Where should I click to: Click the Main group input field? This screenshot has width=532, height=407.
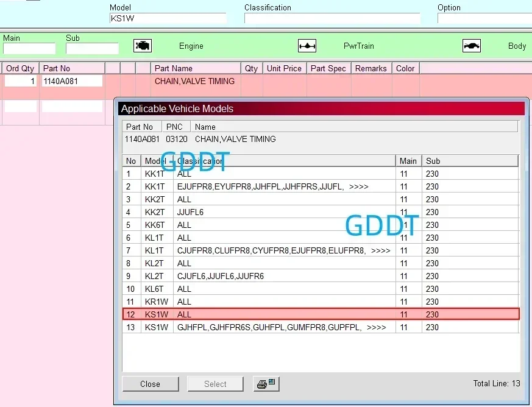point(29,49)
